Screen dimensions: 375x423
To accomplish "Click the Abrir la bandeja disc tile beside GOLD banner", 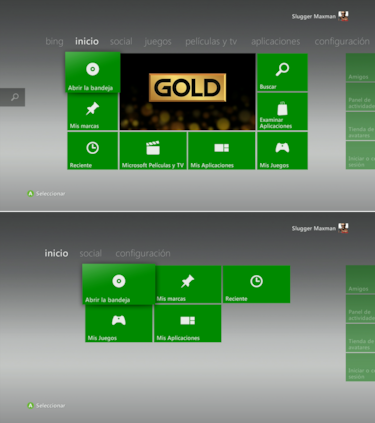I will point(93,72).
